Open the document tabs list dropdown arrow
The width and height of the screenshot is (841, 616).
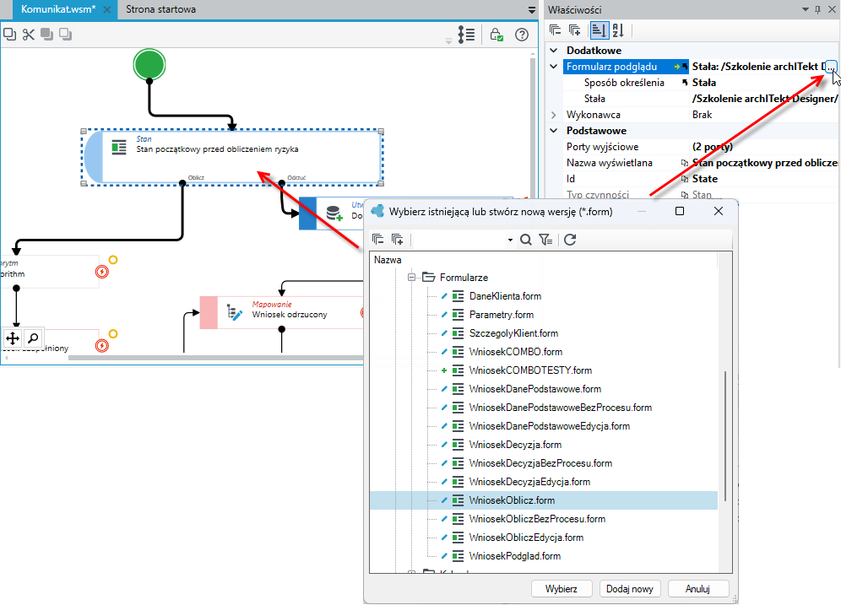[x=531, y=9]
